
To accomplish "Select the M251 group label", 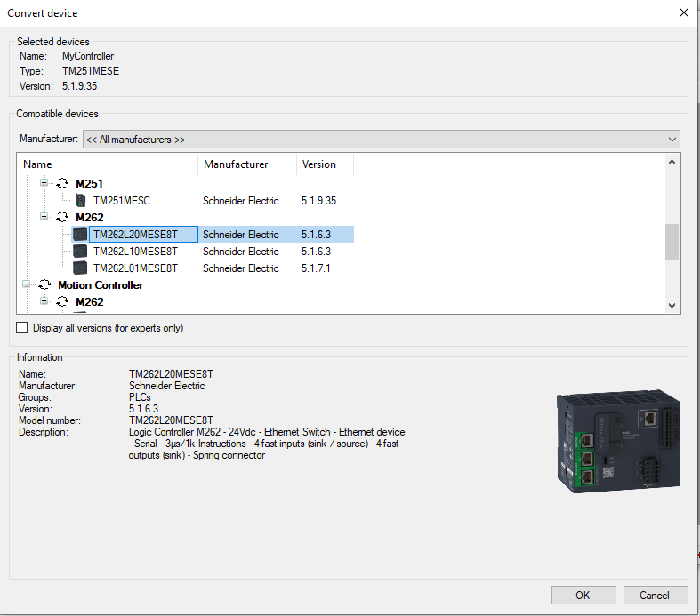I will (x=89, y=183).
